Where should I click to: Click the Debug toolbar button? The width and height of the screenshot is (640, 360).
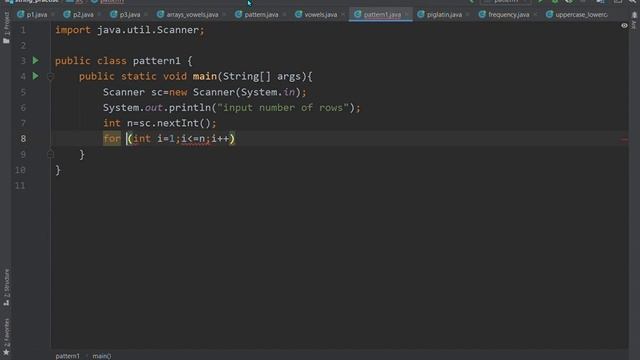(x=555, y=2)
